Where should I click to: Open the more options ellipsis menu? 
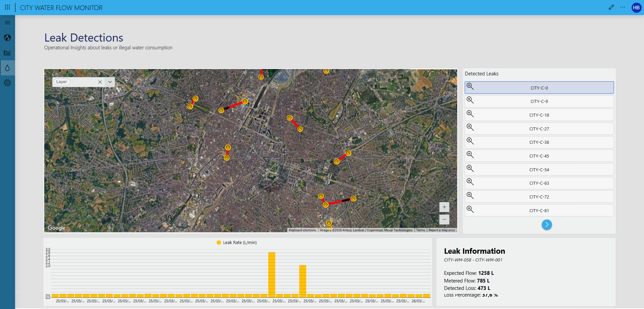pyautogui.click(x=623, y=7)
